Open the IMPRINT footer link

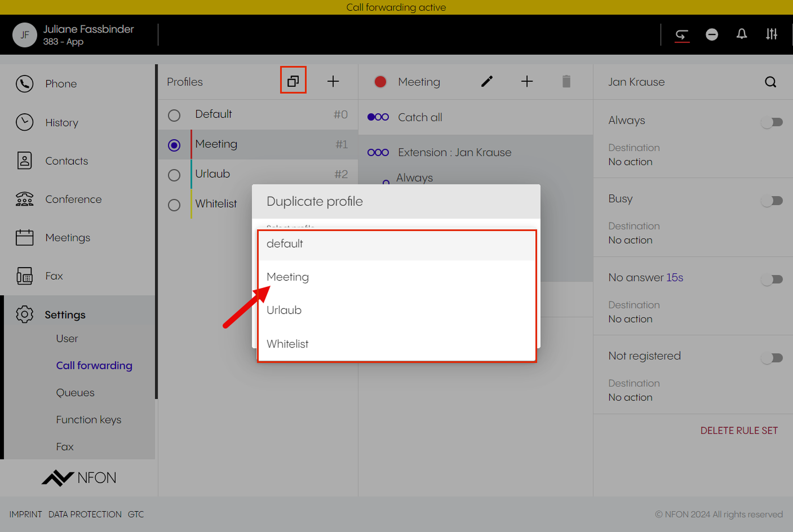click(25, 514)
